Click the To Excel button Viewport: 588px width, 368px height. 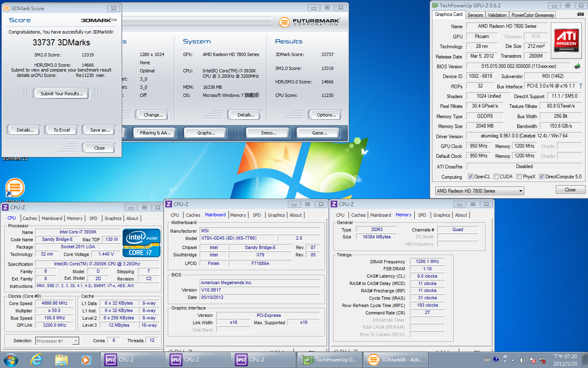(62, 130)
